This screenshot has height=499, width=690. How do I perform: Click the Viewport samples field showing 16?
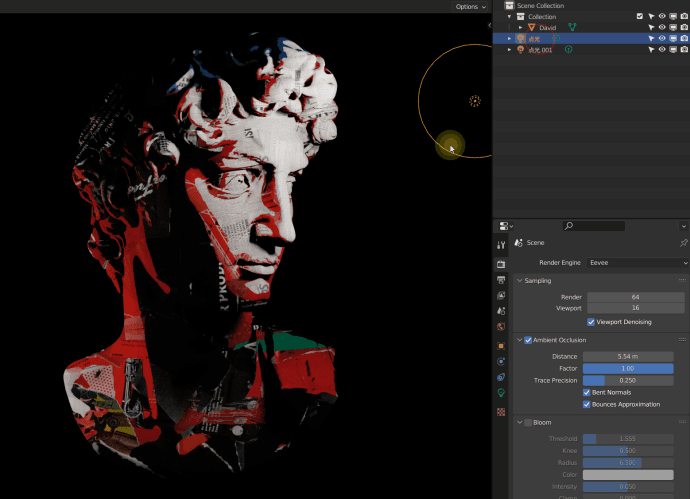click(x=635, y=308)
